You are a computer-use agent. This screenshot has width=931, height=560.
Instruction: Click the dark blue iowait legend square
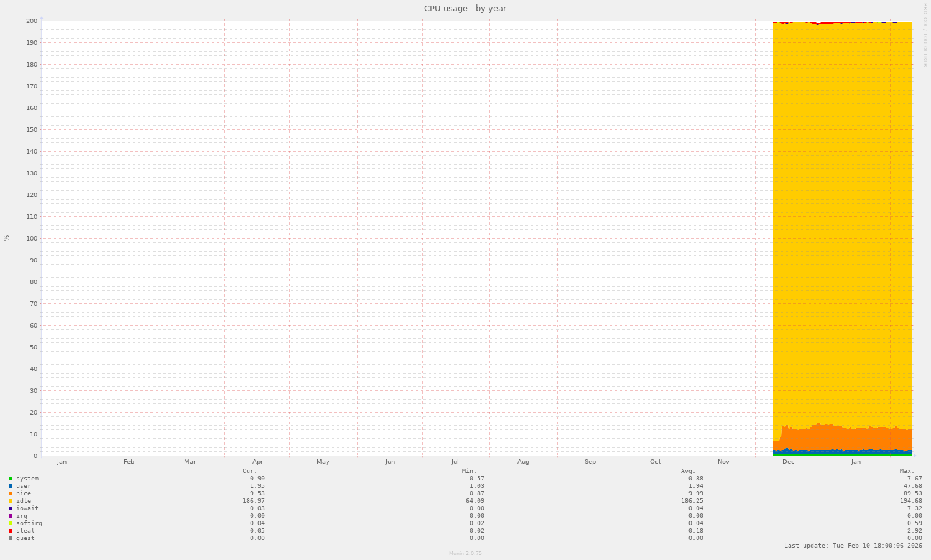[11, 508]
